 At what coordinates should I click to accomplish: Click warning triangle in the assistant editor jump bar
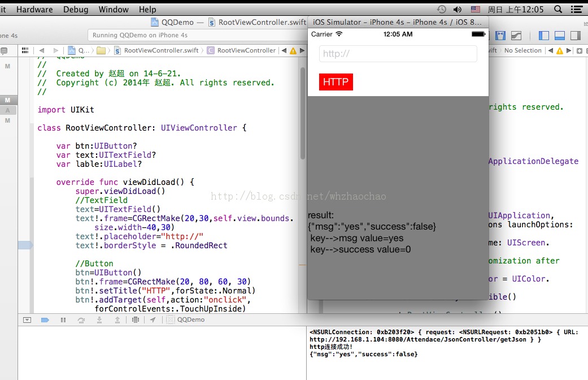tap(560, 51)
